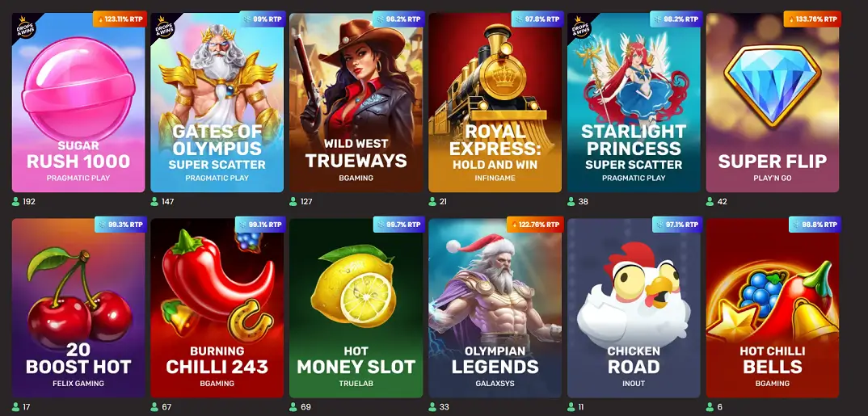The height and width of the screenshot is (416, 868).
Task: Click the 133.76% RTP badge on Super Flip
Action: tap(813, 19)
